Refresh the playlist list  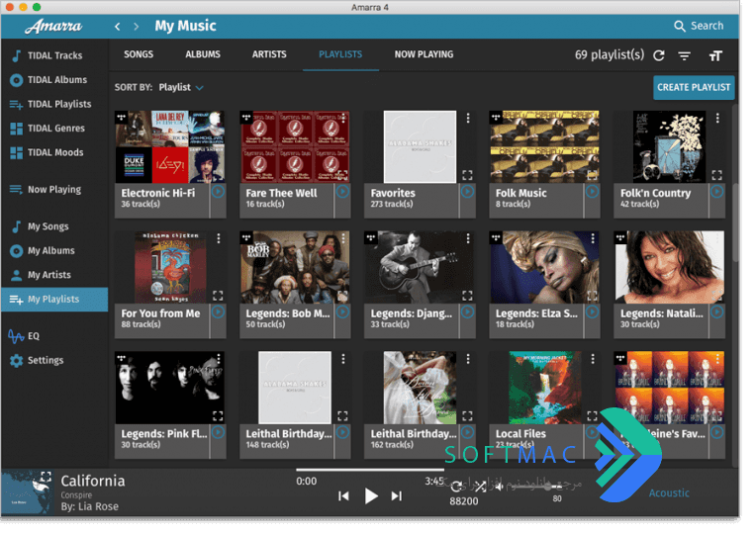tap(659, 56)
